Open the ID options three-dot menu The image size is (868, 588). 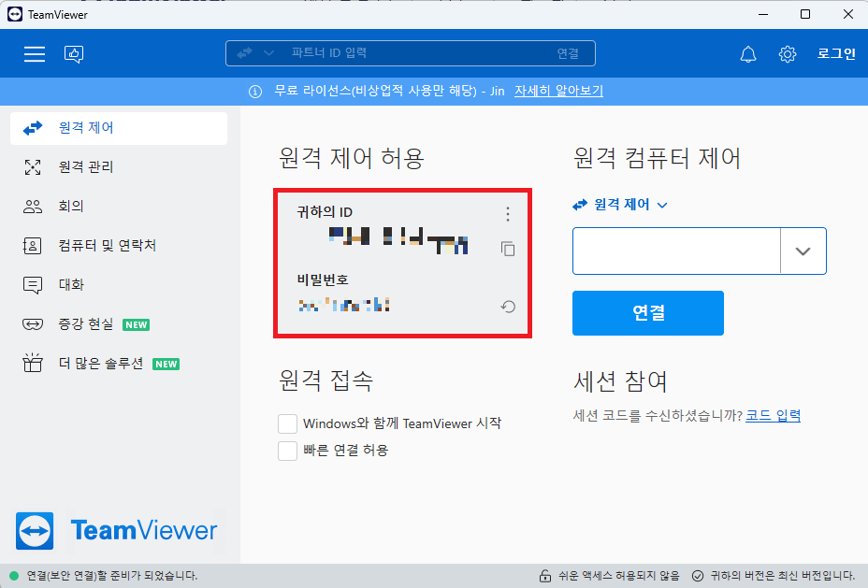tap(507, 214)
